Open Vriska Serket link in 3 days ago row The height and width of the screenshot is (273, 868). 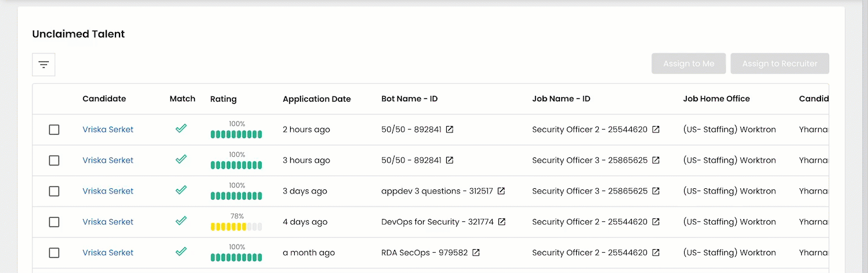108,191
